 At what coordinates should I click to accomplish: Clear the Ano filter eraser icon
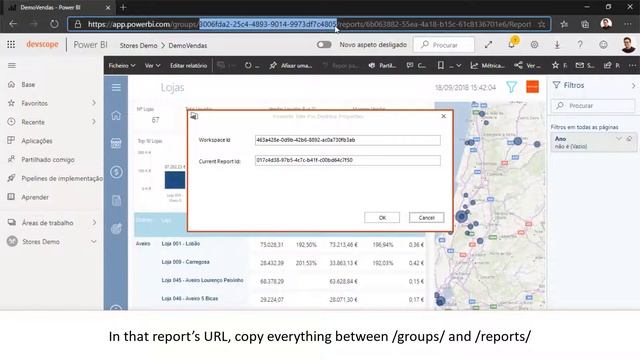coord(629,139)
